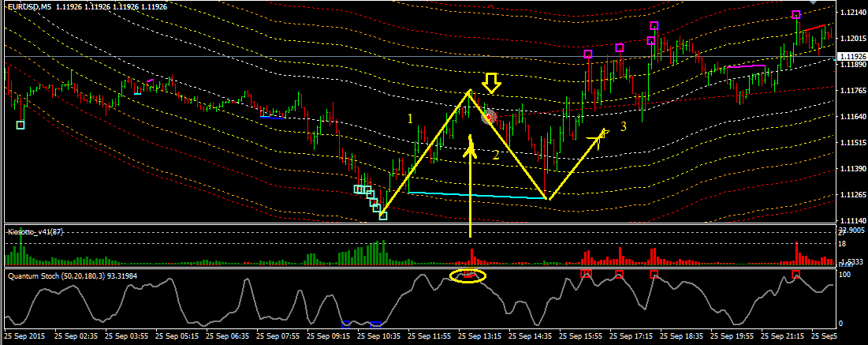
Task: Select the magenta signal square at 1.12140 high
Action: point(796,15)
